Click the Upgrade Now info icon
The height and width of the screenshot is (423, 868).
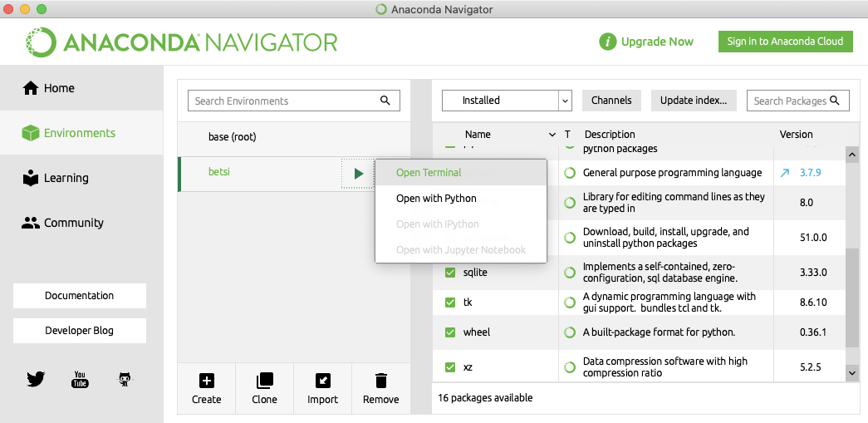(607, 42)
